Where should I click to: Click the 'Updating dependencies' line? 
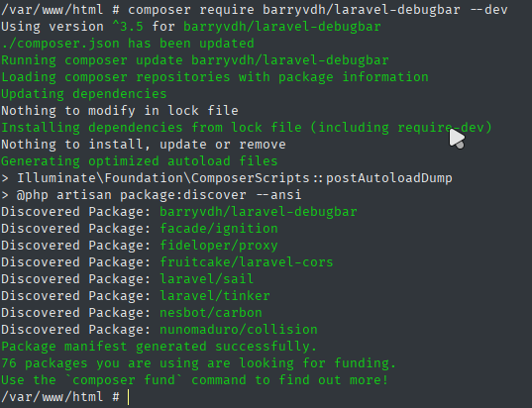pos(84,94)
